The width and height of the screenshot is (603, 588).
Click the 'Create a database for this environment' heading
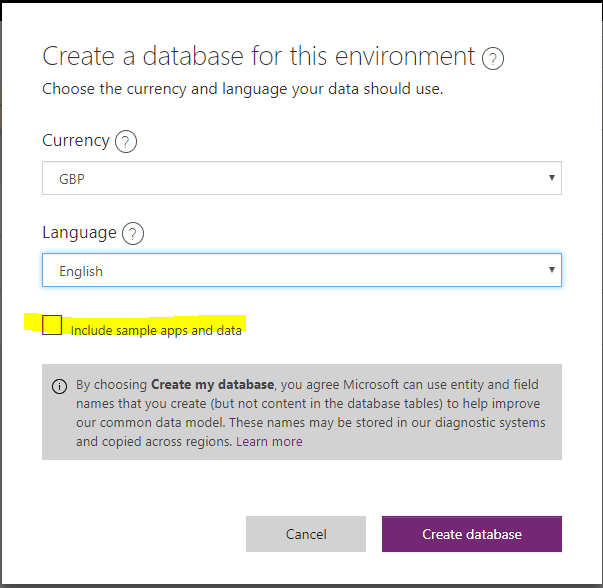(x=258, y=56)
